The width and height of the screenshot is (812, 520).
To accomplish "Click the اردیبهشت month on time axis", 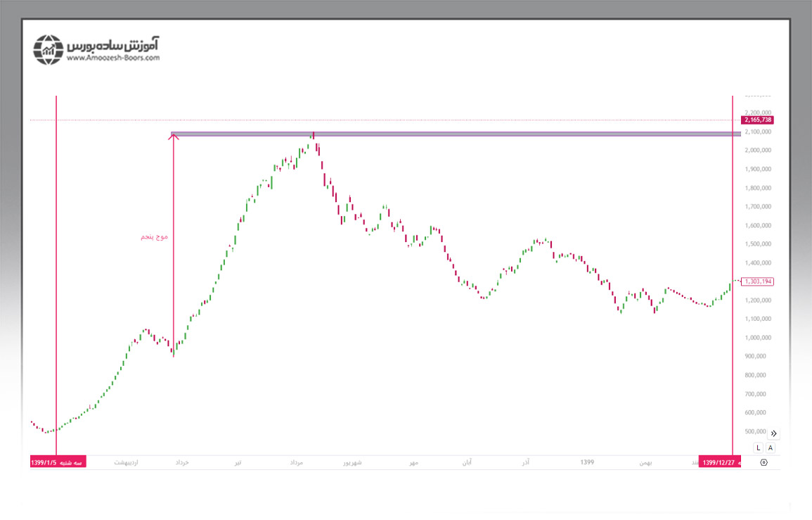I will point(127,463).
